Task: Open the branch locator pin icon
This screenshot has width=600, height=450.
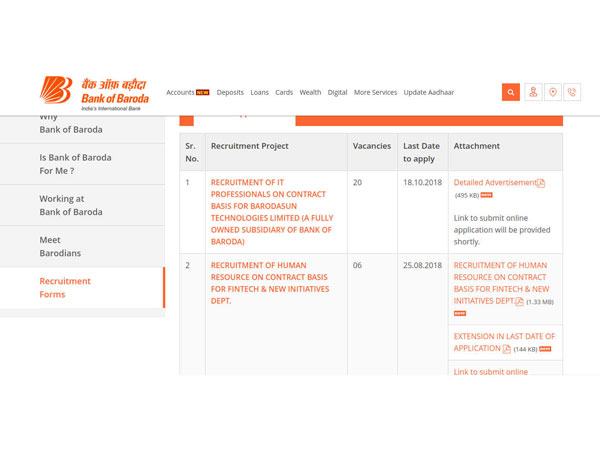Action: click(553, 92)
